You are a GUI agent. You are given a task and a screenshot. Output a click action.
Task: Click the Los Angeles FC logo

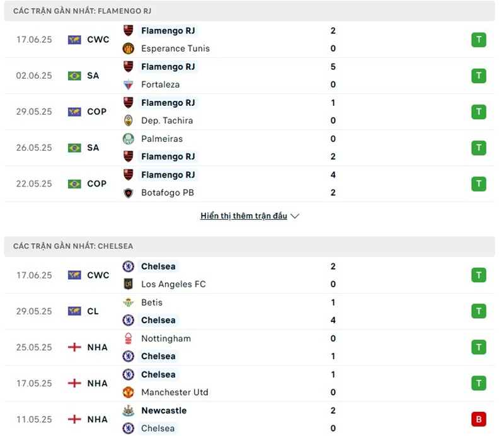tap(129, 284)
